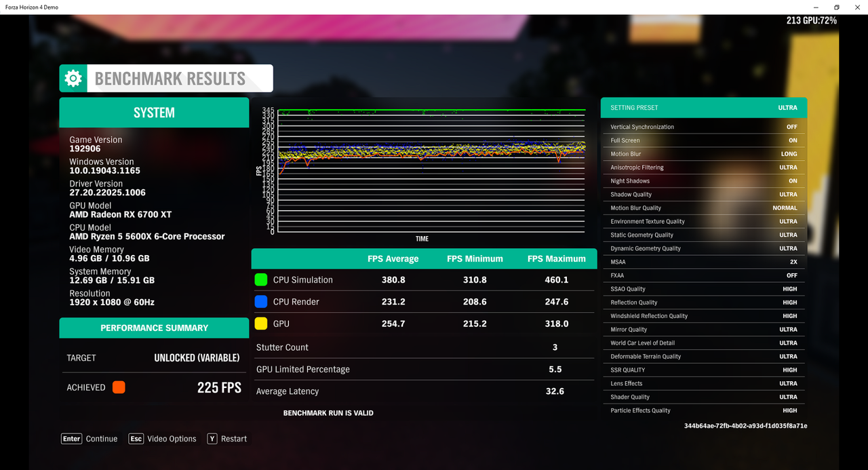
Task: Click GPU maximum value 318.0
Action: click(x=557, y=324)
